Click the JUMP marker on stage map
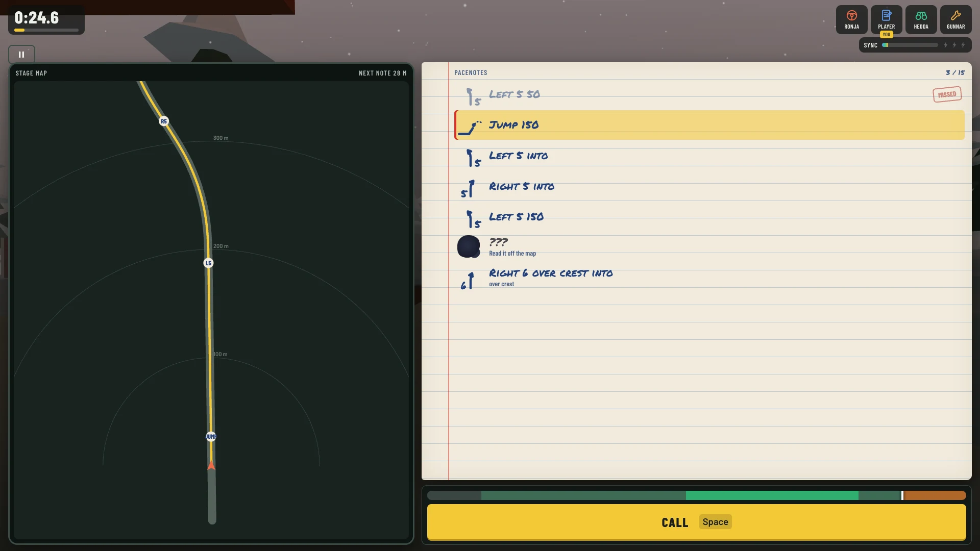980x551 pixels. pos(211,436)
